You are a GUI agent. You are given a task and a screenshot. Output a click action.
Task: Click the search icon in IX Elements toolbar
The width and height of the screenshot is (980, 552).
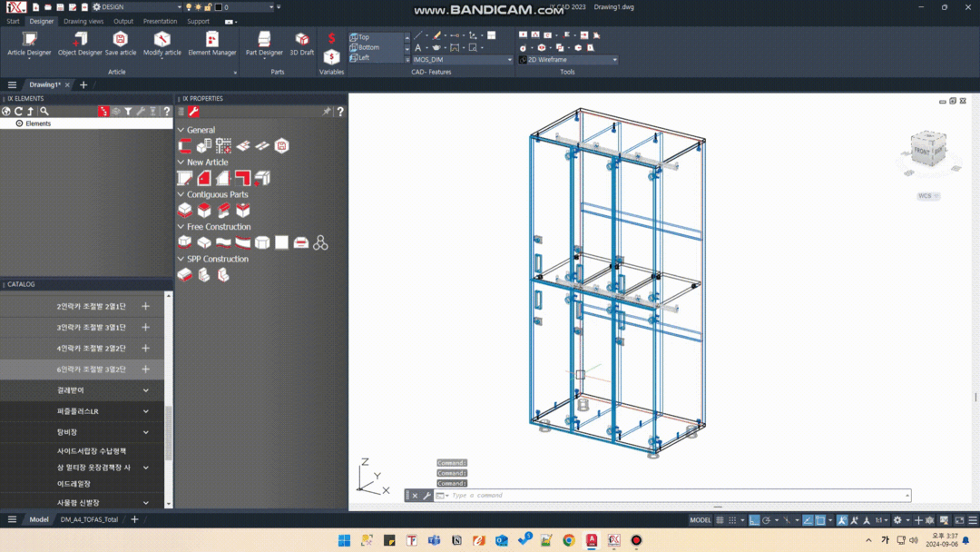(x=44, y=112)
